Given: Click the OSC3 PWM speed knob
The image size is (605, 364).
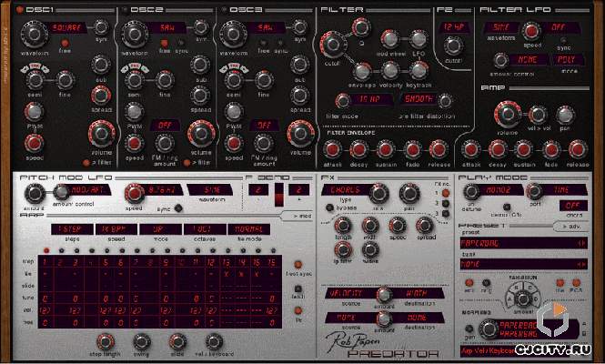Looking at the screenshot, I should click(234, 143).
